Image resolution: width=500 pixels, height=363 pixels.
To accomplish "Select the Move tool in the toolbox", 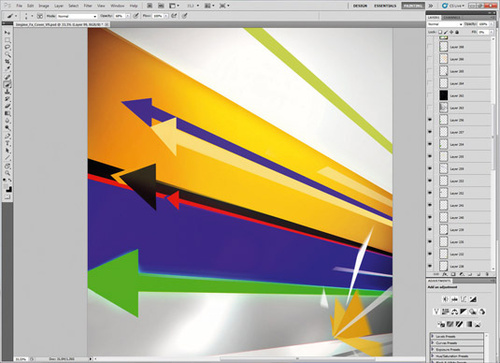I will coord(7,33).
